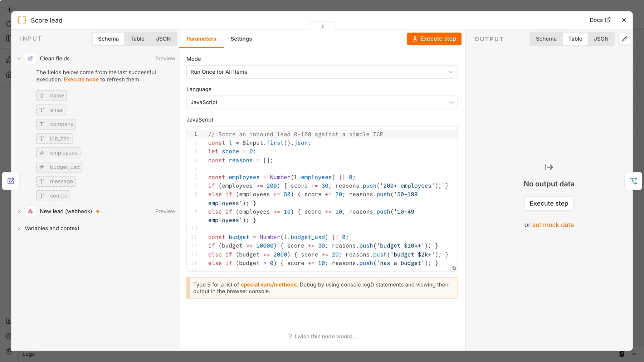Click the Clean fields node icon

pyautogui.click(x=30, y=58)
